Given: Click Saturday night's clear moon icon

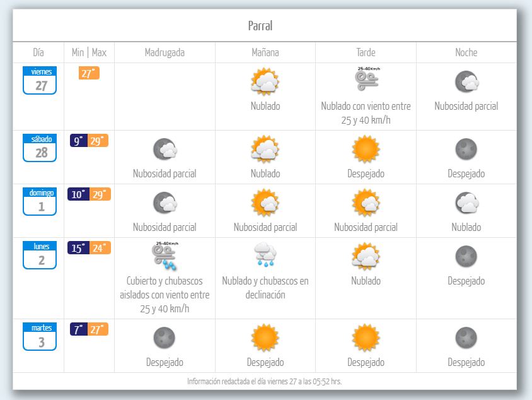Looking at the screenshot, I should tap(466, 150).
